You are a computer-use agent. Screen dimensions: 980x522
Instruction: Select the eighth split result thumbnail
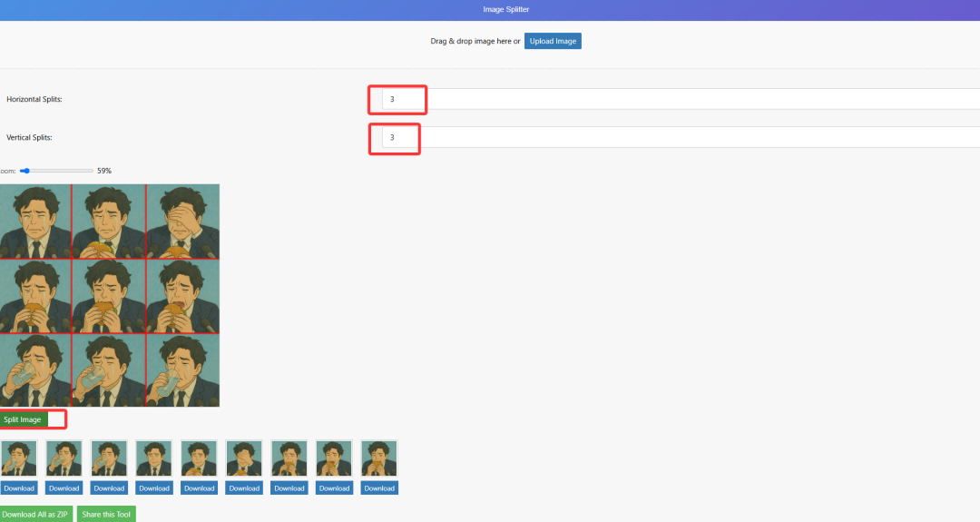click(334, 458)
